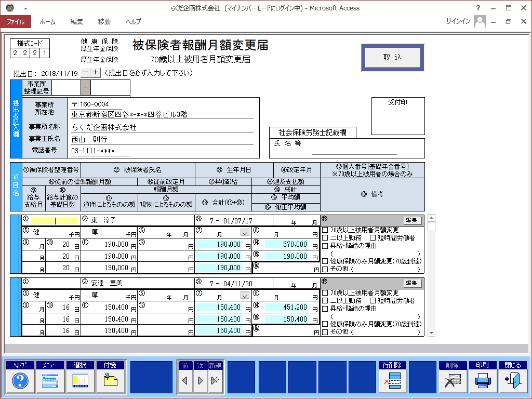Increase submission date with plus button

click(96, 72)
